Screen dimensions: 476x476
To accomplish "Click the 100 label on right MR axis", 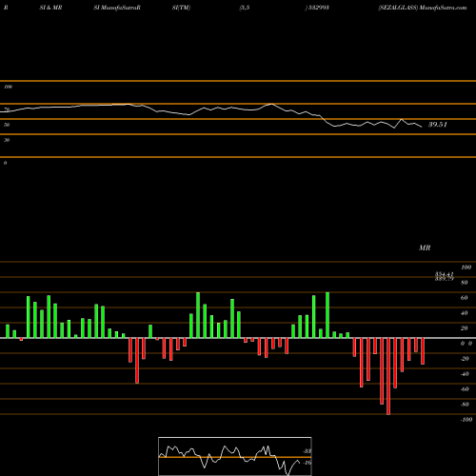I will (466, 268).
